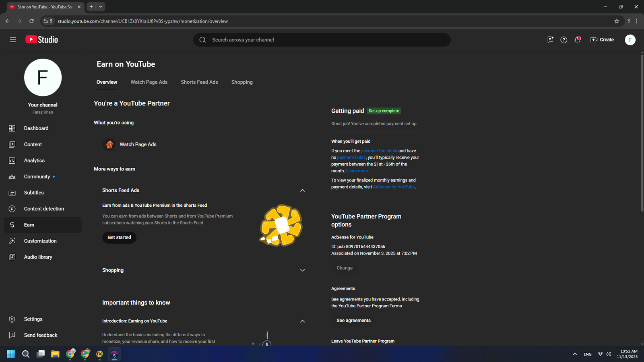Open Audio library in sidebar
Viewport: 644px width, 362px height.
(x=38, y=257)
